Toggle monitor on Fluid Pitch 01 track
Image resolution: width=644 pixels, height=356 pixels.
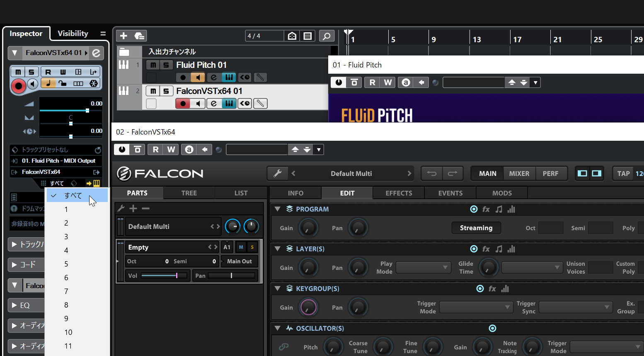coord(198,77)
